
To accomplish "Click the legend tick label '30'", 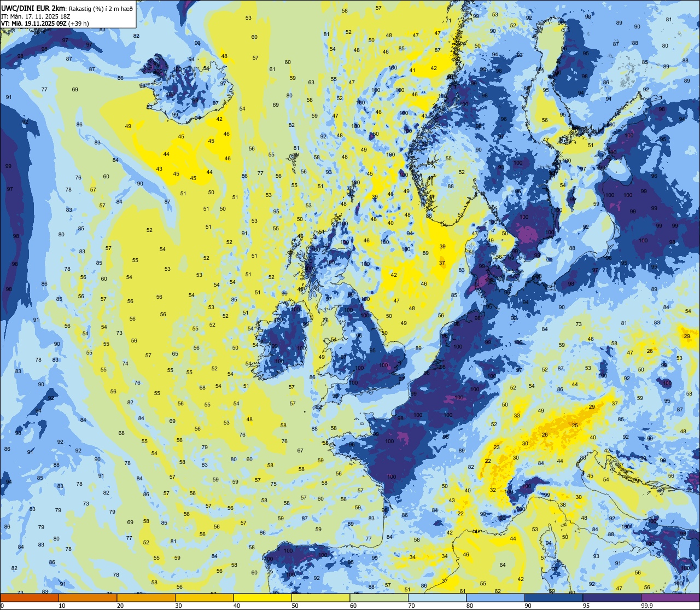I will tap(178, 606).
